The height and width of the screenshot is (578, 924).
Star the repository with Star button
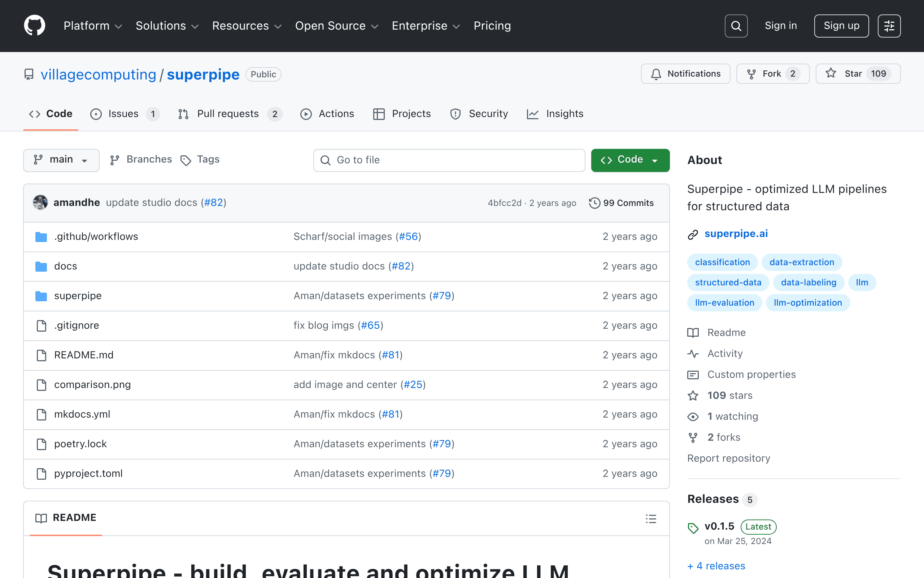(x=858, y=74)
